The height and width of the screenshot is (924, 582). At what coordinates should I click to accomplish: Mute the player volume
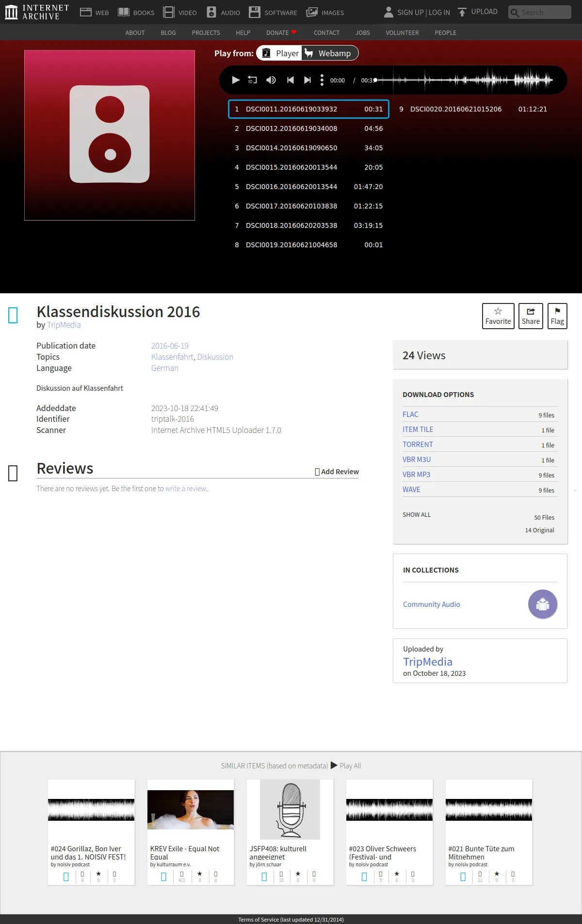(271, 80)
